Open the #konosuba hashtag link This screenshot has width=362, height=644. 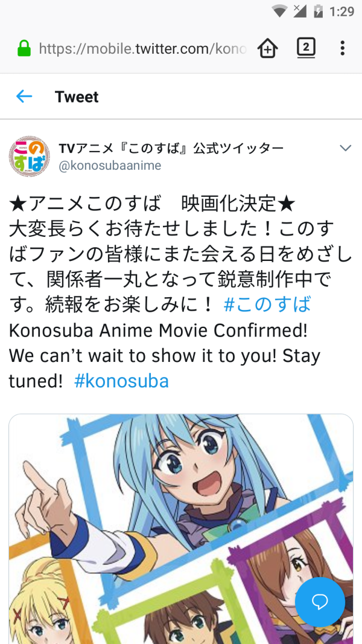pyautogui.click(x=121, y=381)
